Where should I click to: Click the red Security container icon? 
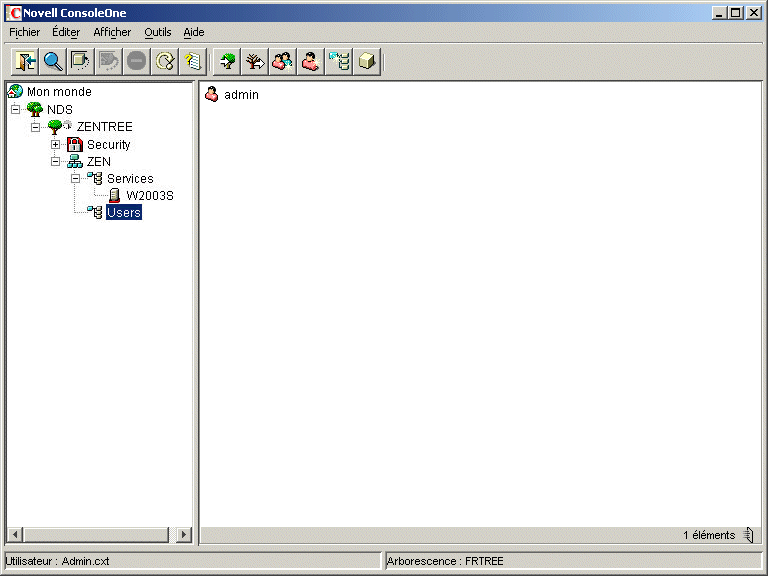click(74, 144)
